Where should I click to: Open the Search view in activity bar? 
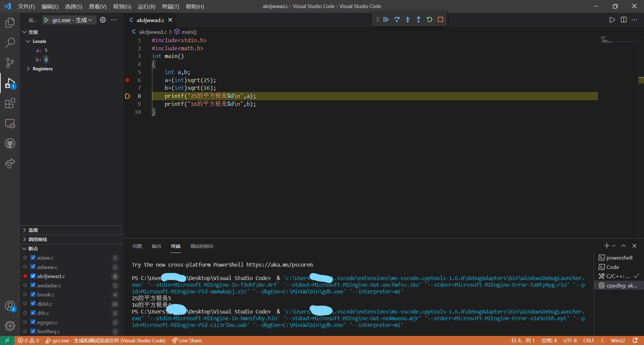[x=10, y=43]
